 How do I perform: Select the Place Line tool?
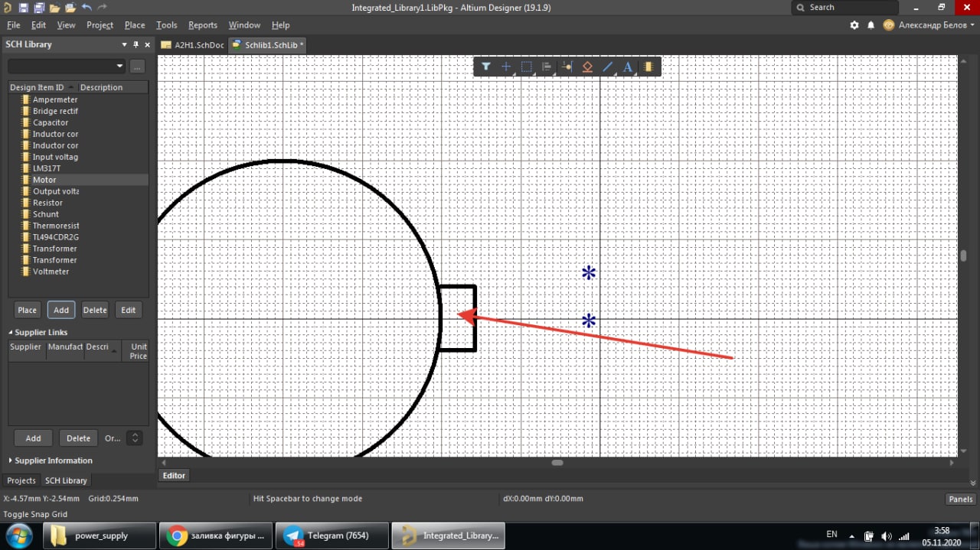pos(608,67)
